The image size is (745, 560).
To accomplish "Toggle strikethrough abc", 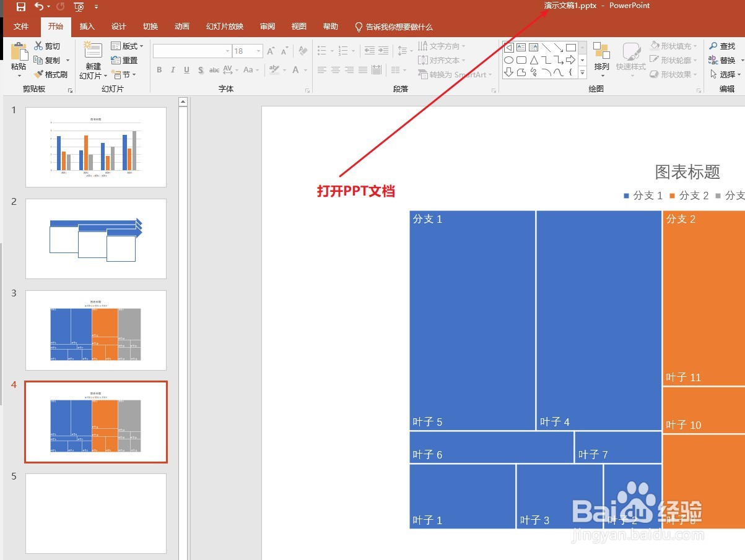I will (x=214, y=70).
